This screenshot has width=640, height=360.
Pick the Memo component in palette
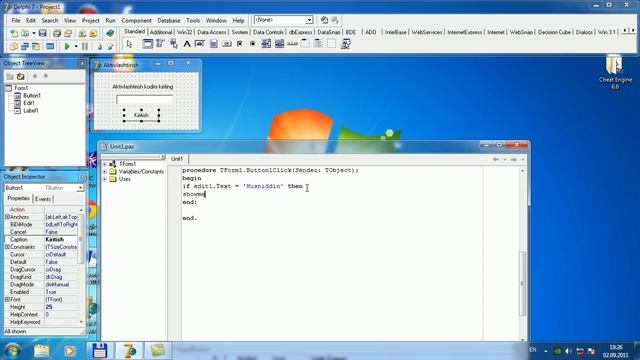click(x=213, y=44)
